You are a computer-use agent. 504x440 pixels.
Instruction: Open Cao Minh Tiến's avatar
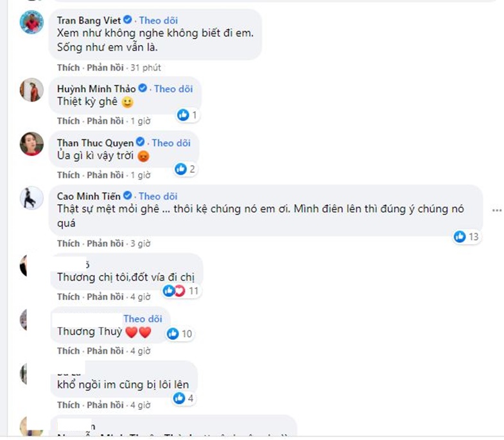[x=31, y=197]
